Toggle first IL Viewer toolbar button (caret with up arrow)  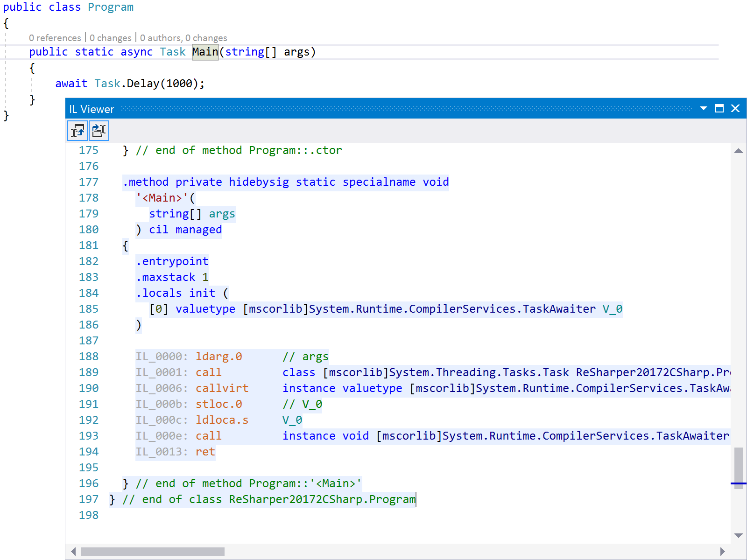pos(78,131)
